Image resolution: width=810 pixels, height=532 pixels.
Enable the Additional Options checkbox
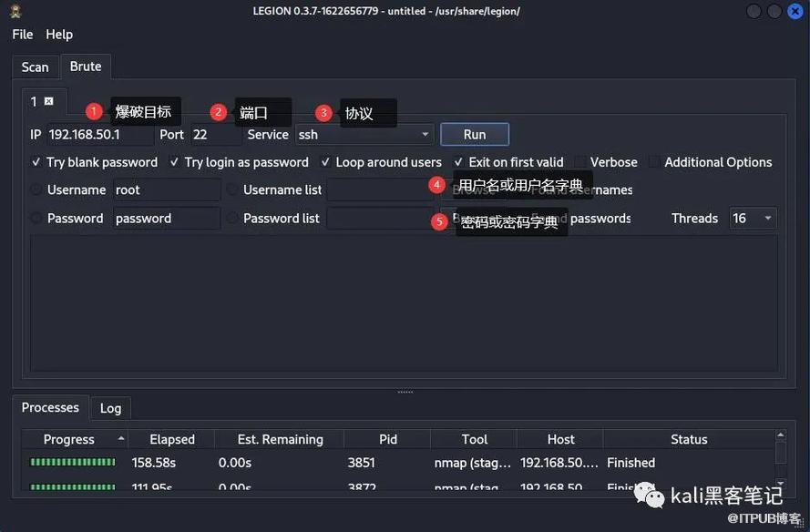[x=654, y=162]
